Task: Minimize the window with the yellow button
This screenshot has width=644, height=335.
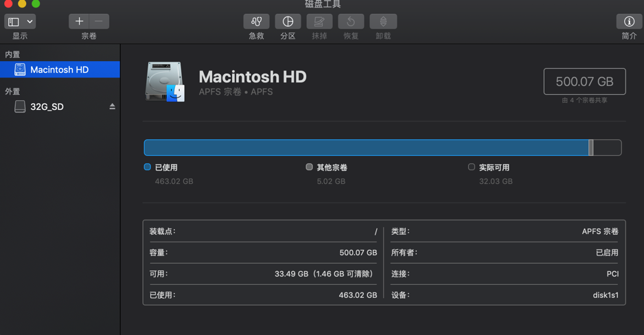Action: click(x=22, y=3)
